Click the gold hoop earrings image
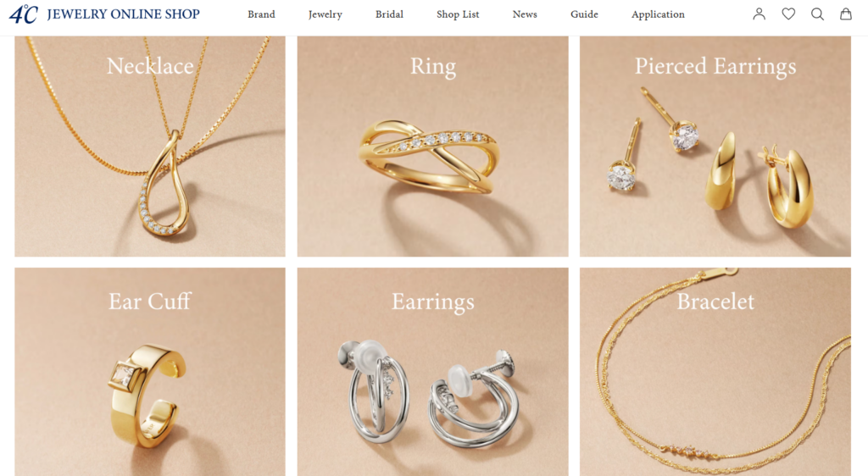 [x=759, y=180]
